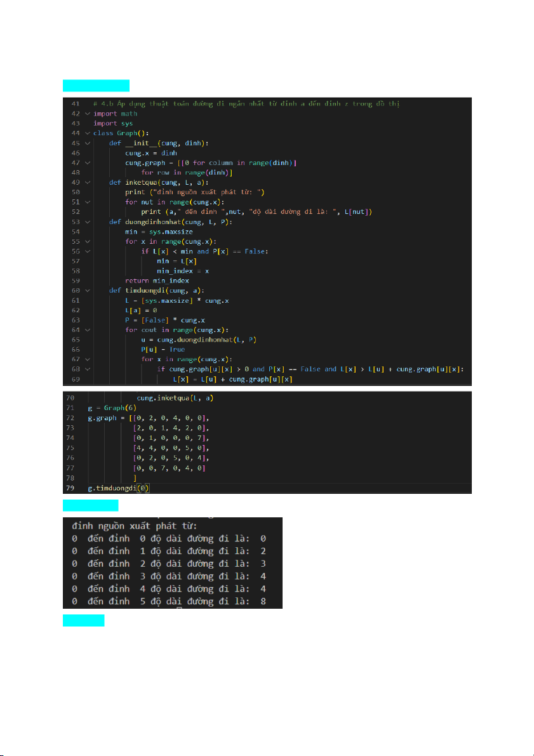Collapse the duongdinhonhat method fold arrow at line 53
This screenshot has width=534, height=756.
coord(88,222)
